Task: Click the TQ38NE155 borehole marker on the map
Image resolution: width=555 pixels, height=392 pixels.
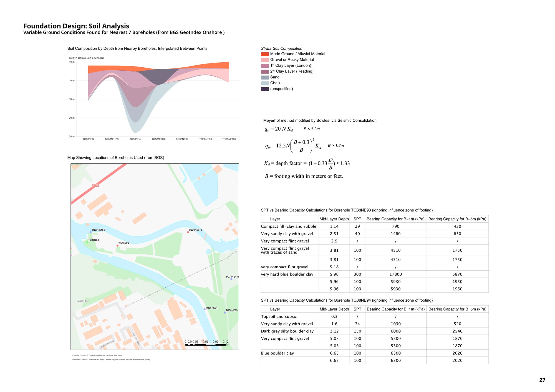Action: coord(90,232)
